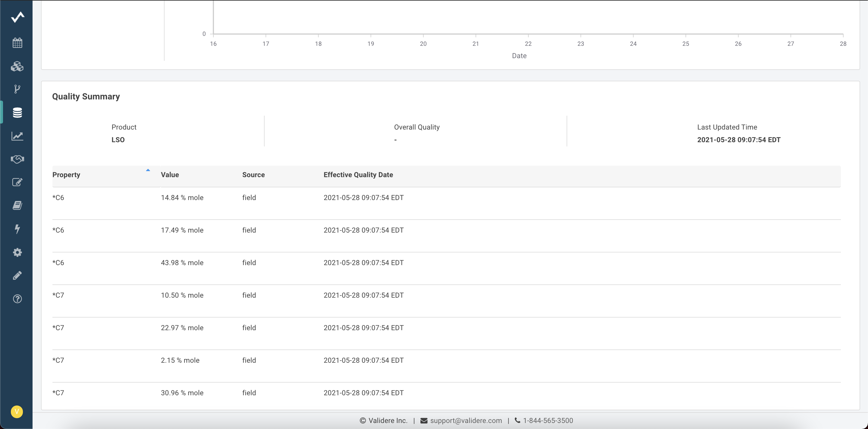868x429 pixels.
Task: Sort by Effective Quality Date header
Action: pyautogui.click(x=358, y=175)
